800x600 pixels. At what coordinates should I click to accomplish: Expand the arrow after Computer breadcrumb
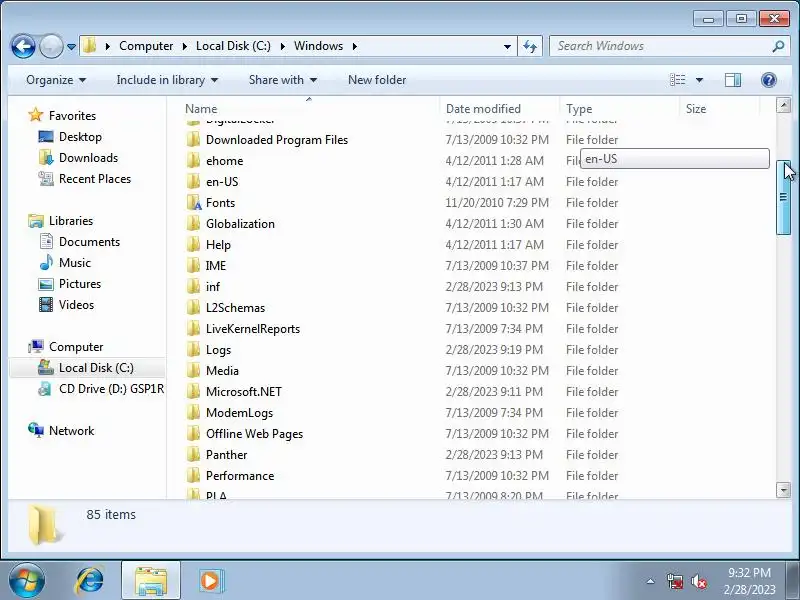tap(185, 46)
